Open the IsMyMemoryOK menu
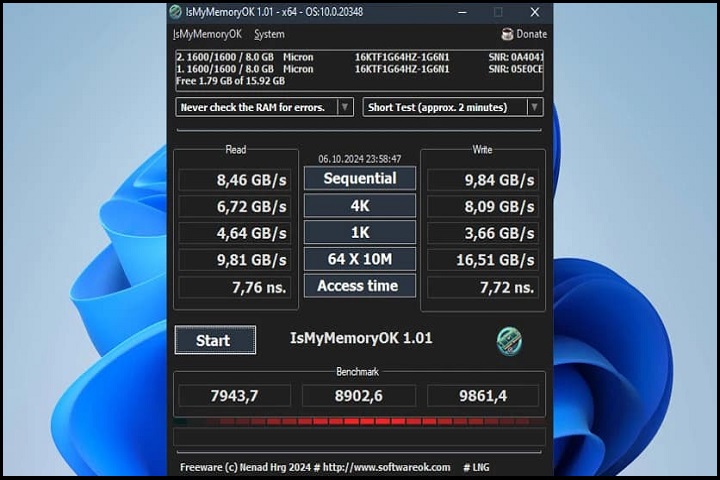 207,34
